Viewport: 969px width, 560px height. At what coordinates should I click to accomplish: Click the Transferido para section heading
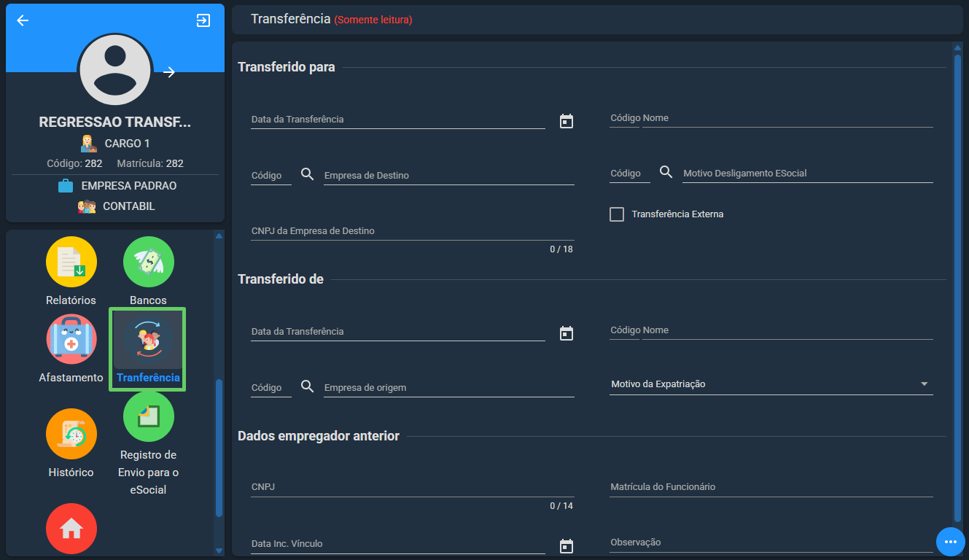tap(287, 67)
